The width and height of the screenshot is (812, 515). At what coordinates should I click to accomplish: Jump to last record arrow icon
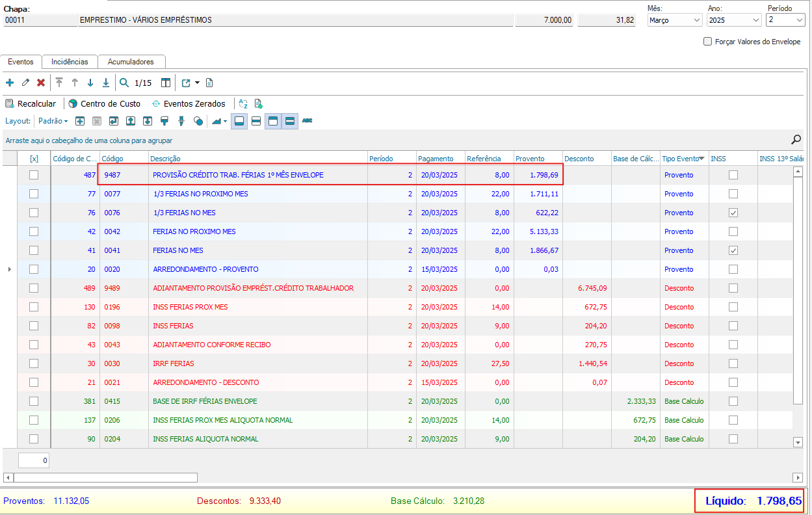tap(106, 83)
